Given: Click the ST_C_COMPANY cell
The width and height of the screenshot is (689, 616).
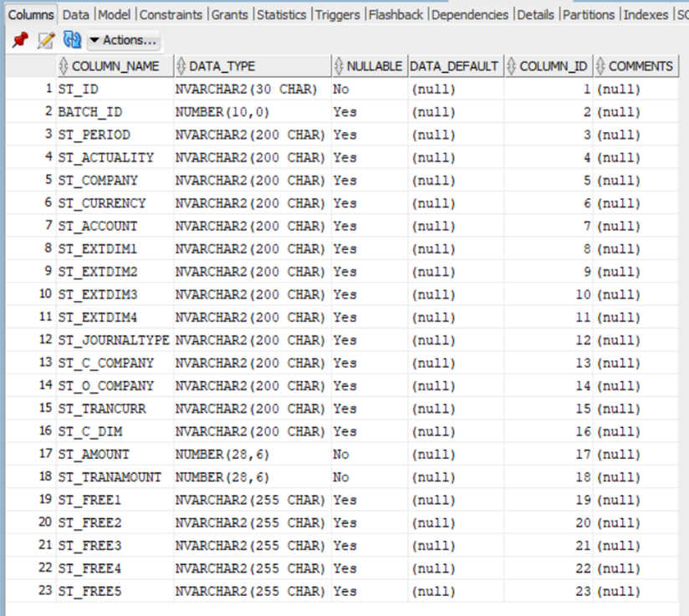Looking at the screenshot, I should (x=115, y=364).
